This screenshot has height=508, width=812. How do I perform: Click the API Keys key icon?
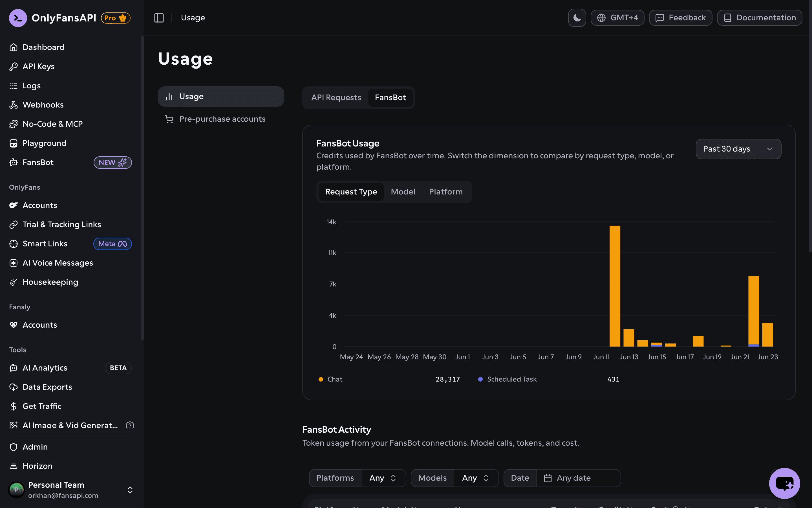click(14, 67)
